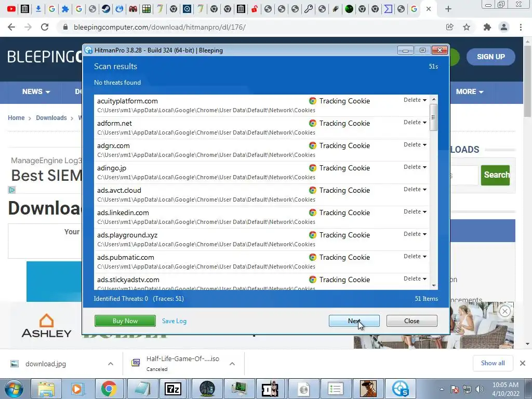Open Windows Explorer from taskbar
The height and width of the screenshot is (399, 532).
tap(46, 389)
